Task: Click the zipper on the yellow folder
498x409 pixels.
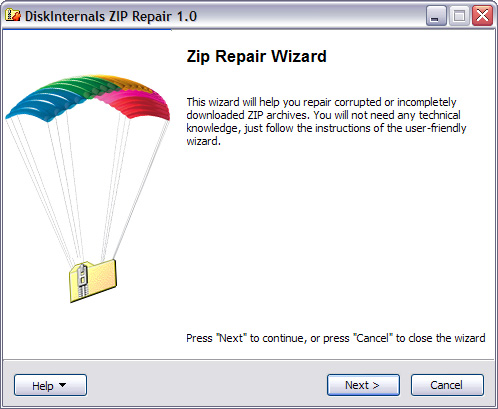Action: coord(82,280)
